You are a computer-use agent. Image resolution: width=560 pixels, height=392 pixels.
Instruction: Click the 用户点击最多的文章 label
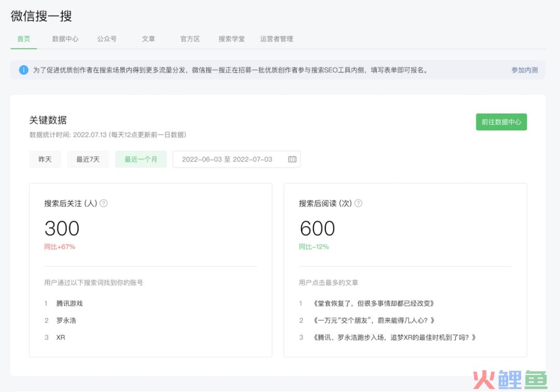tap(328, 283)
